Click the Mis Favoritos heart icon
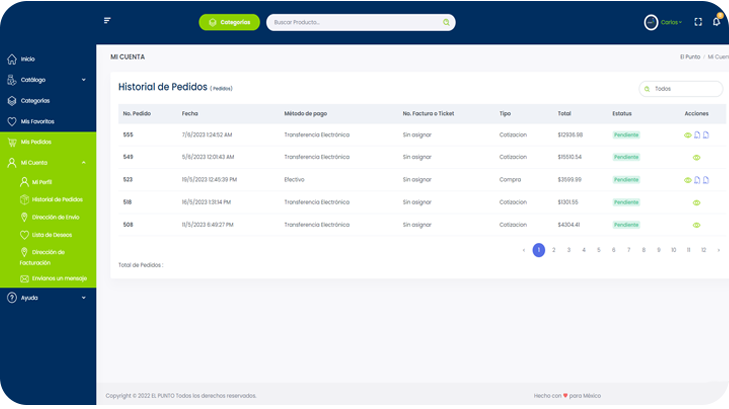 [12, 121]
